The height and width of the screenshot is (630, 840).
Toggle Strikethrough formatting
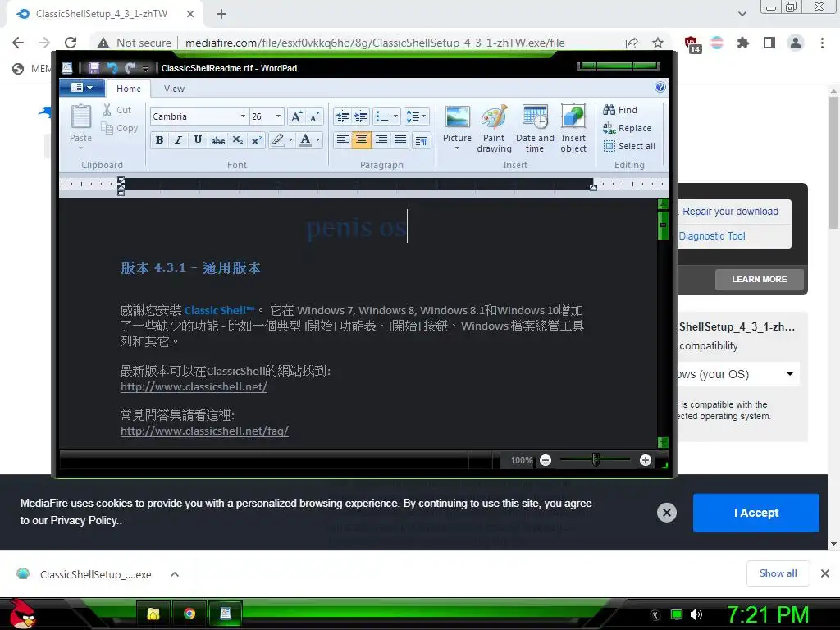coord(217,140)
